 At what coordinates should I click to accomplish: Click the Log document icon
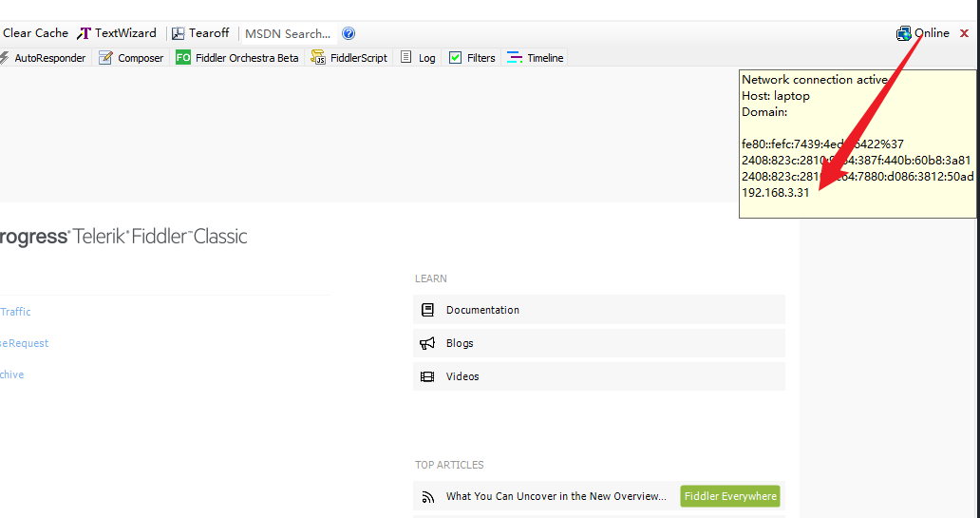pyautogui.click(x=406, y=58)
